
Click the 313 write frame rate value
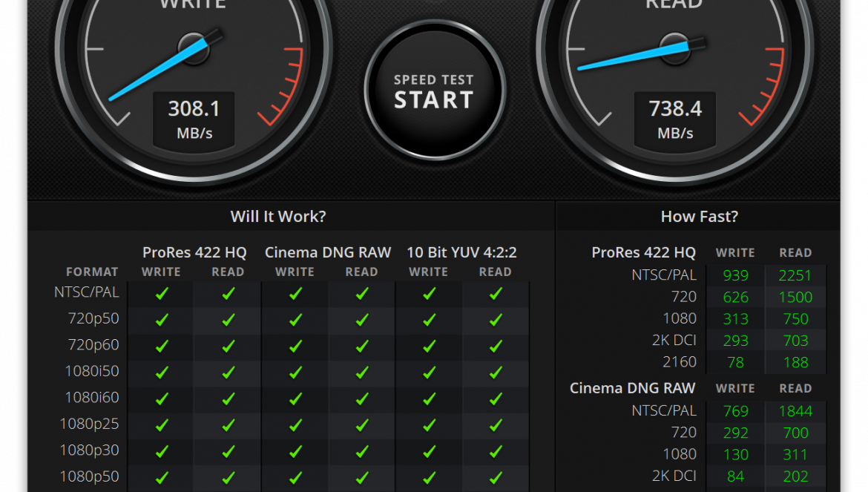[x=736, y=319]
